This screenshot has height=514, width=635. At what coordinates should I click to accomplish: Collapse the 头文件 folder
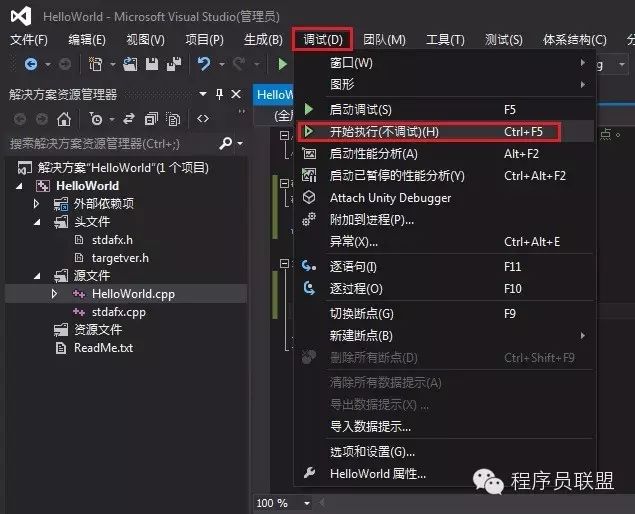click(37, 222)
